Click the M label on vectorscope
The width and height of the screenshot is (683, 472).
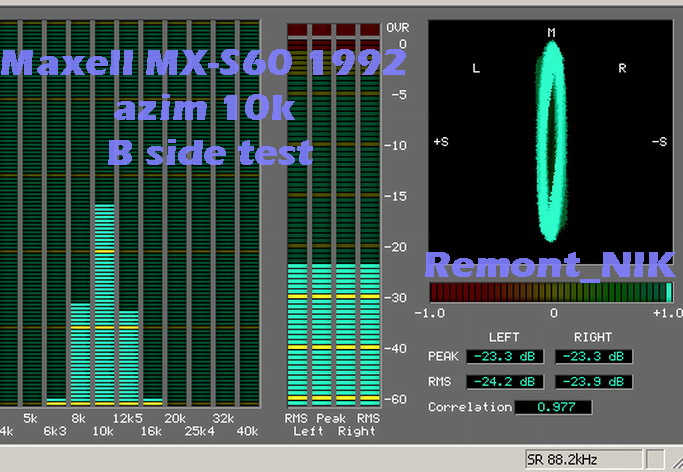click(551, 33)
